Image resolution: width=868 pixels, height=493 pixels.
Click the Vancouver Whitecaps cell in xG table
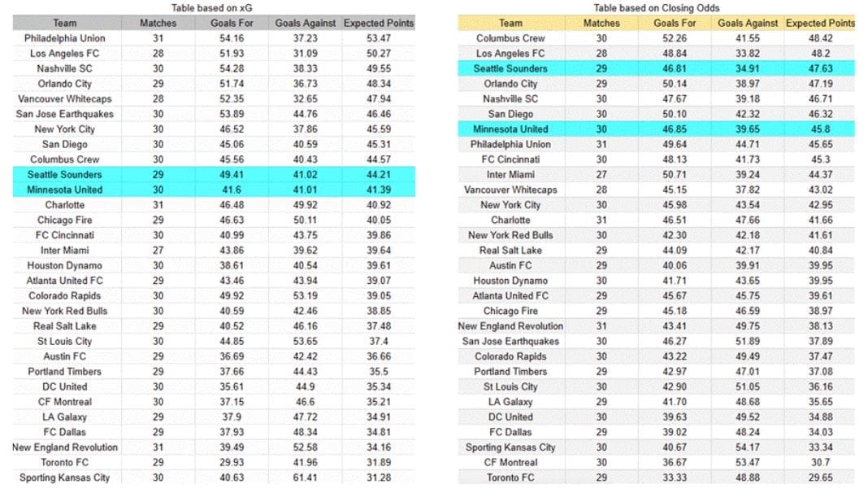65,98
